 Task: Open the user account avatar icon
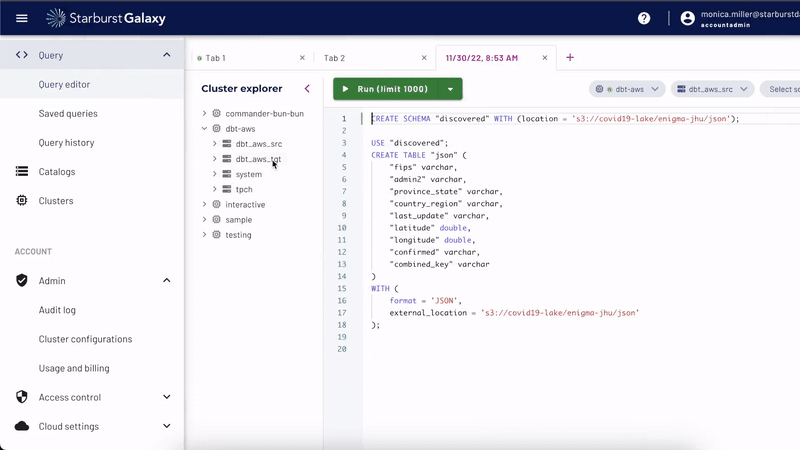(x=687, y=18)
